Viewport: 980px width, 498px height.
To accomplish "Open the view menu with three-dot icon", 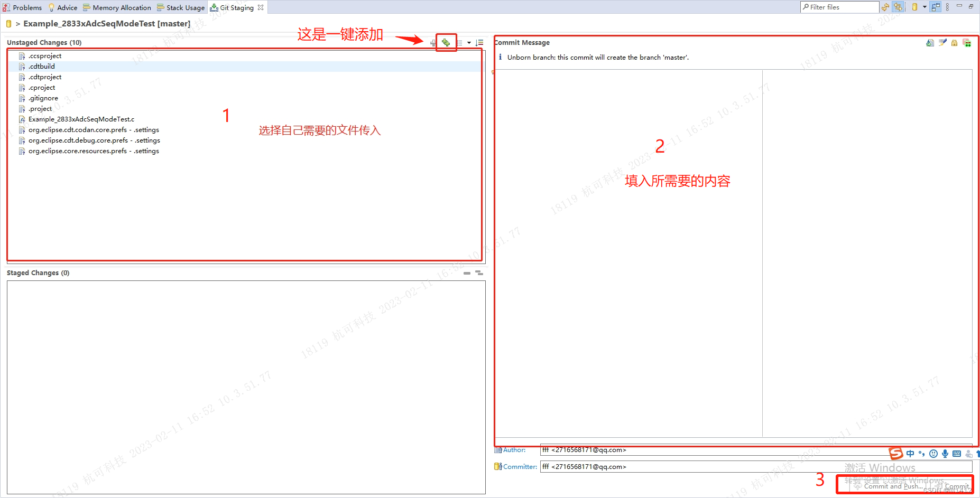I will (x=947, y=7).
